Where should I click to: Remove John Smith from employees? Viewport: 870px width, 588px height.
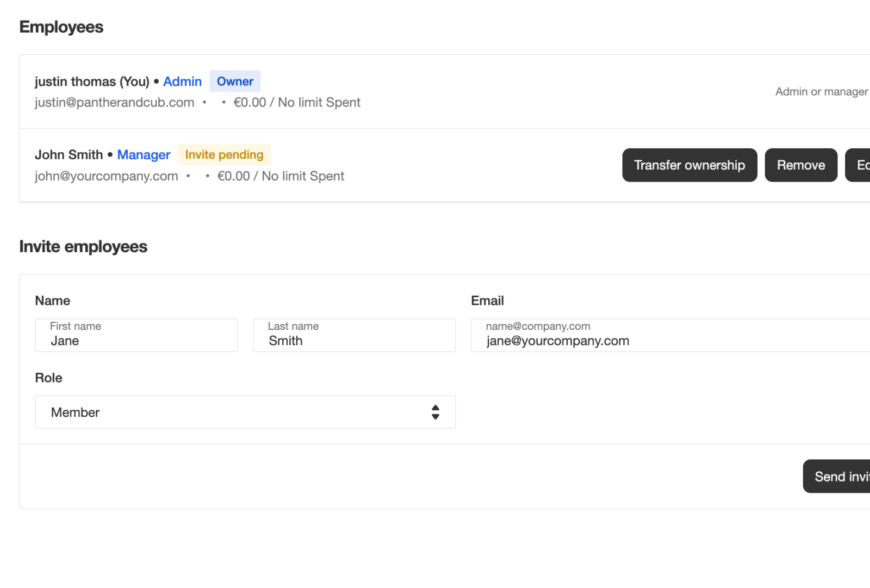click(800, 165)
